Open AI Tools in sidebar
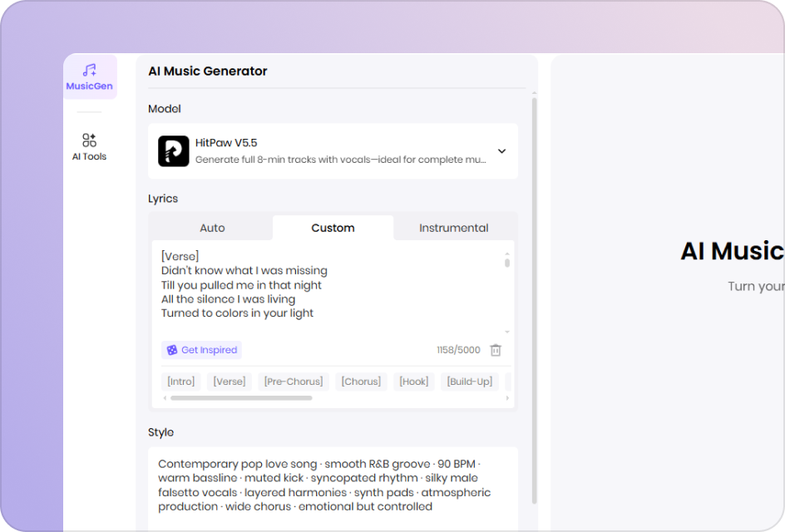Screen dimensions: 785x532 [89, 146]
